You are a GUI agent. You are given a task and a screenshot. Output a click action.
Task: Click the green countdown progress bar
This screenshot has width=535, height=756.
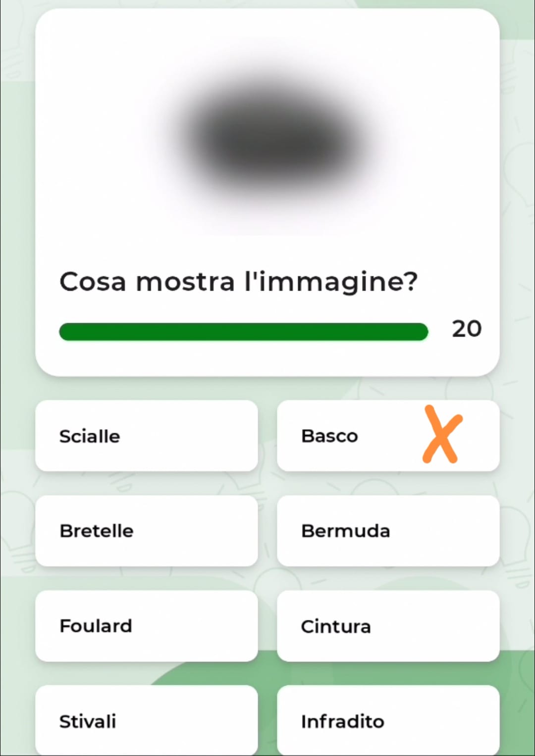coord(243,332)
